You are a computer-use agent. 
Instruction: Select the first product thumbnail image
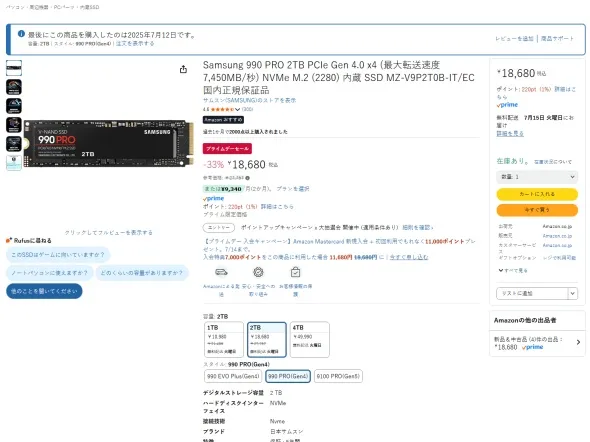14,68
